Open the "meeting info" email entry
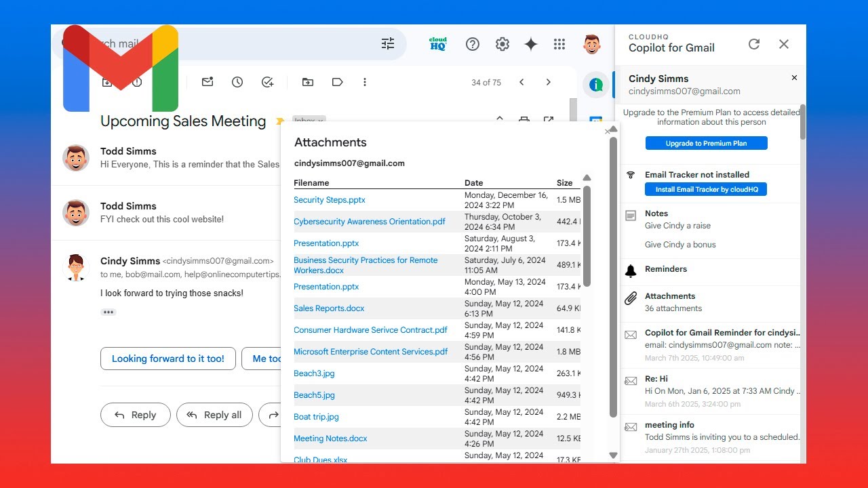The image size is (868, 488). (712, 437)
